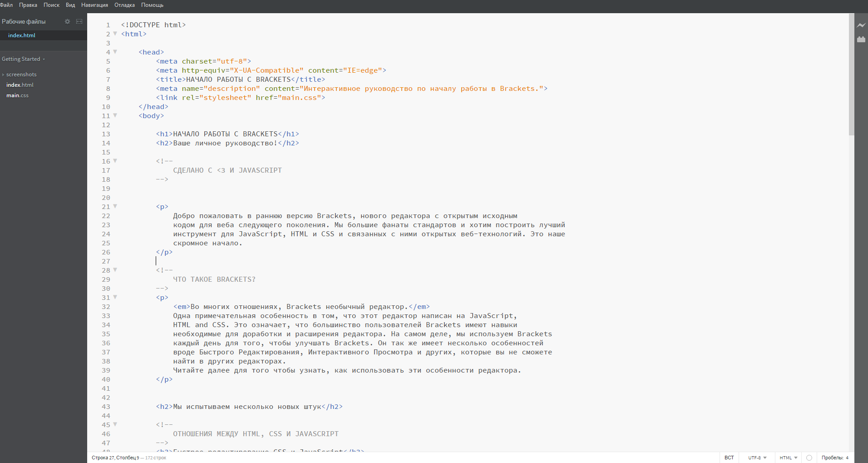Start Live Preview with the lightning icon
This screenshot has width=868, height=463.
coord(861,25)
